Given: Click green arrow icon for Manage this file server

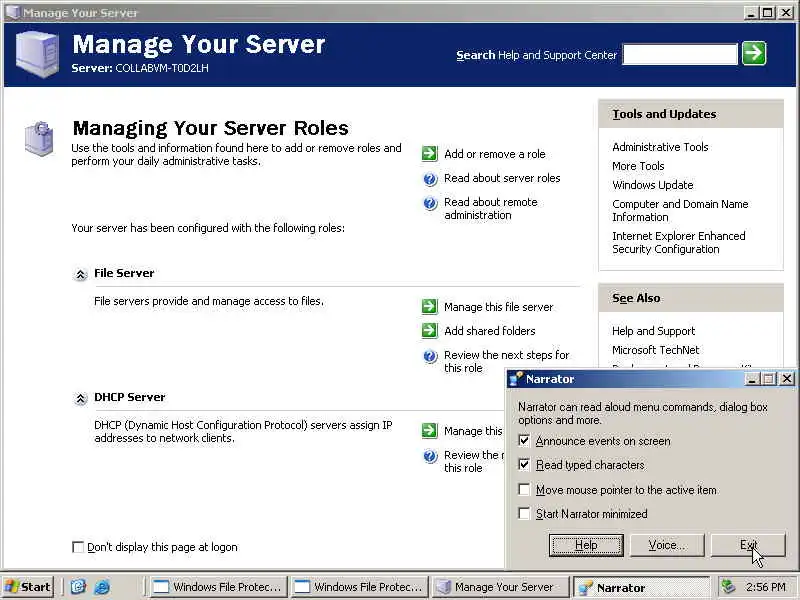Looking at the screenshot, I should coord(430,307).
